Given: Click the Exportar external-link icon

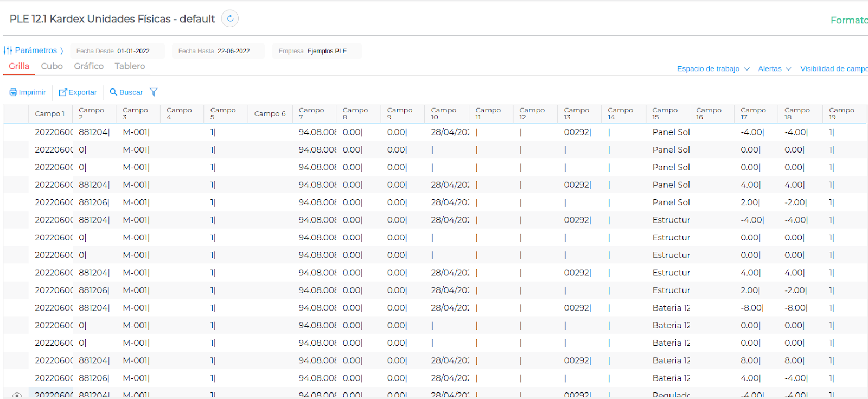Looking at the screenshot, I should pos(63,92).
